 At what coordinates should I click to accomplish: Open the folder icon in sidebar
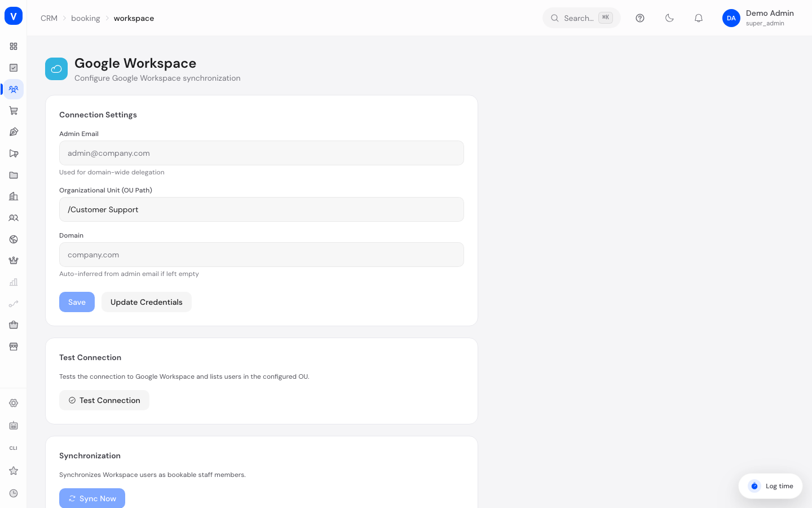(14, 175)
